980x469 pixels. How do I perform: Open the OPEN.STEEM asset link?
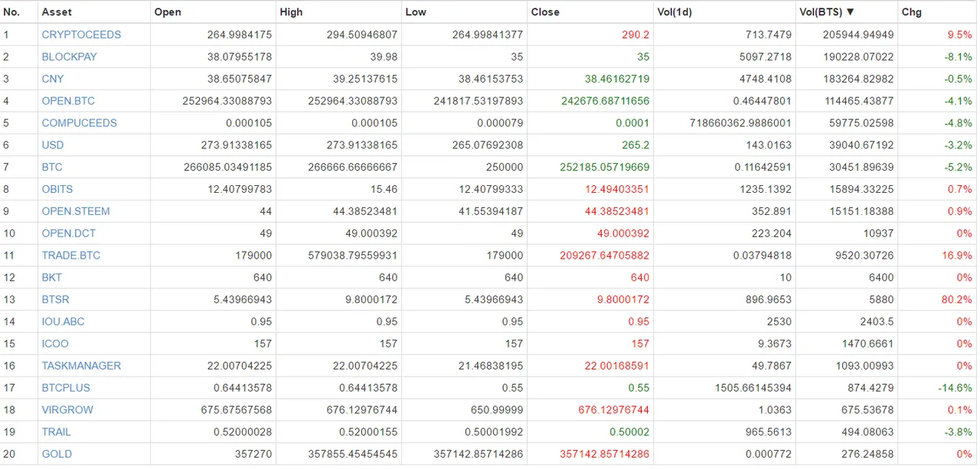click(76, 211)
